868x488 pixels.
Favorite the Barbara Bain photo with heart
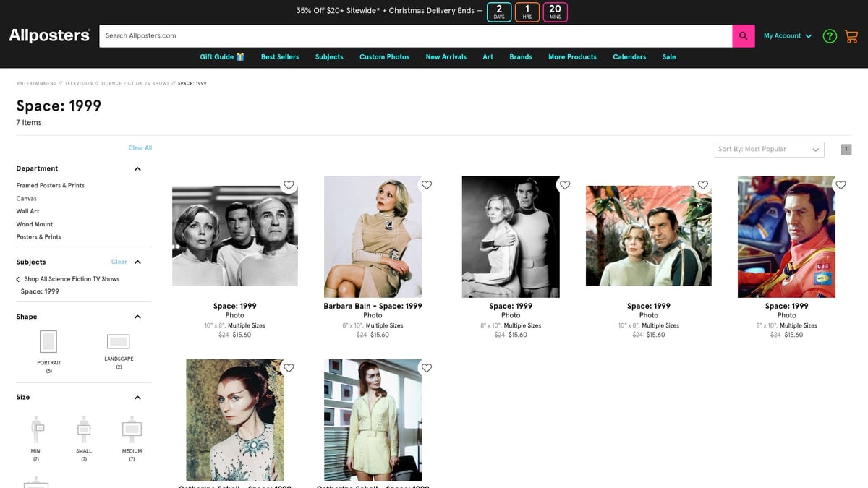[427, 185]
